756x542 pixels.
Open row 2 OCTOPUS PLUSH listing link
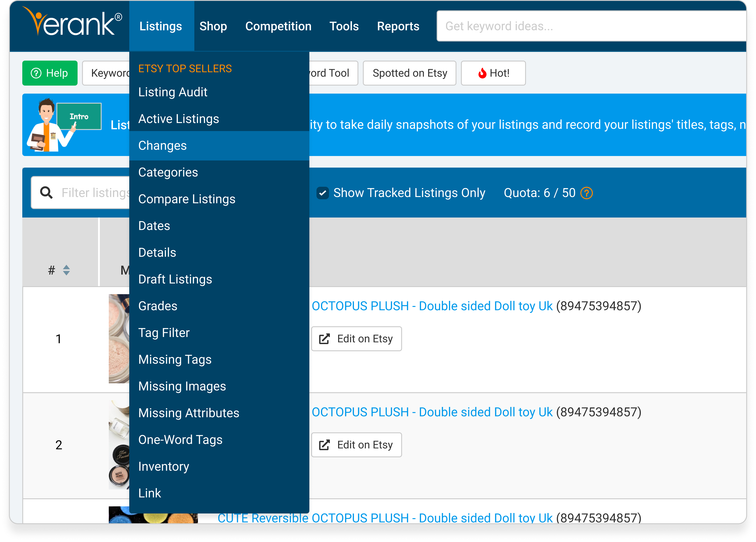point(432,412)
